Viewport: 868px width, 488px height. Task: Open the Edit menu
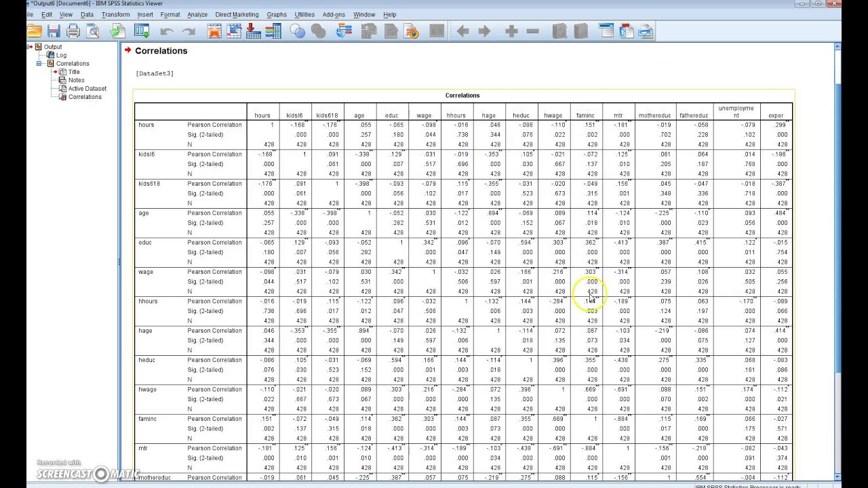click(47, 14)
